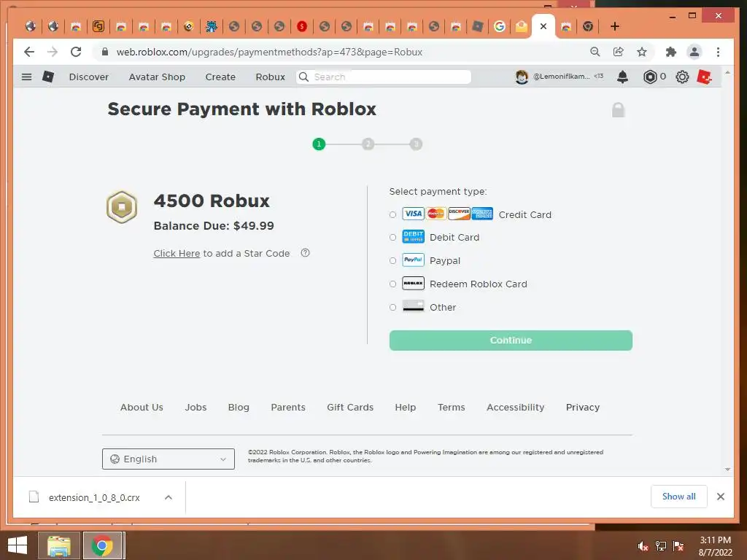Open a new browser tab
Screen dimensions: 747x560
tap(614, 26)
